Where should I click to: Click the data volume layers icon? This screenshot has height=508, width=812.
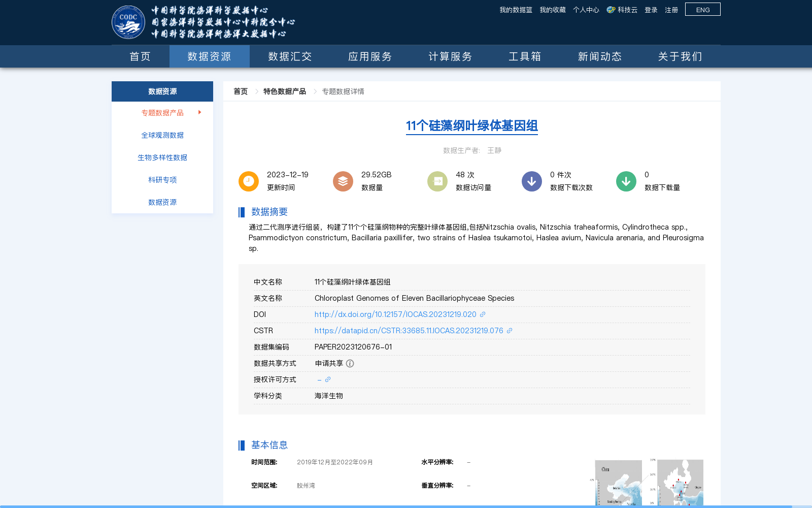point(343,181)
